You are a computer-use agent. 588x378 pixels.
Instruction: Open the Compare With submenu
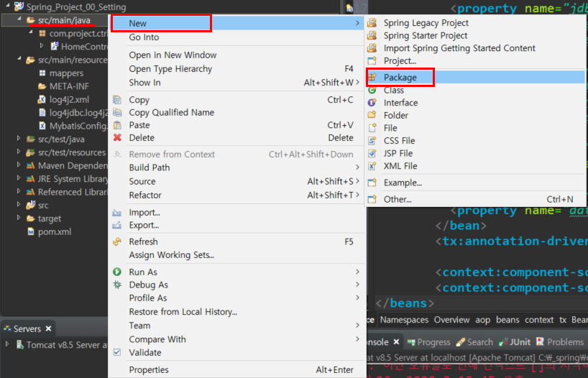pos(236,339)
